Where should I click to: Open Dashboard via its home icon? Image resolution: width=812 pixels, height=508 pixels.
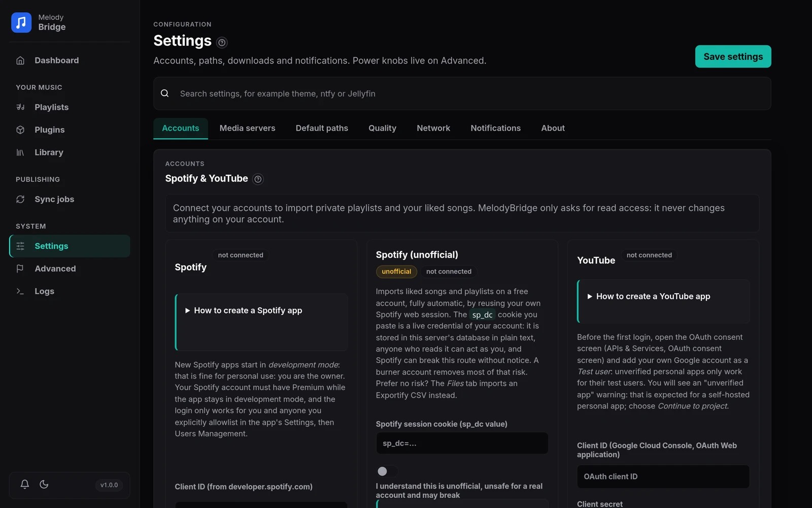tap(20, 60)
